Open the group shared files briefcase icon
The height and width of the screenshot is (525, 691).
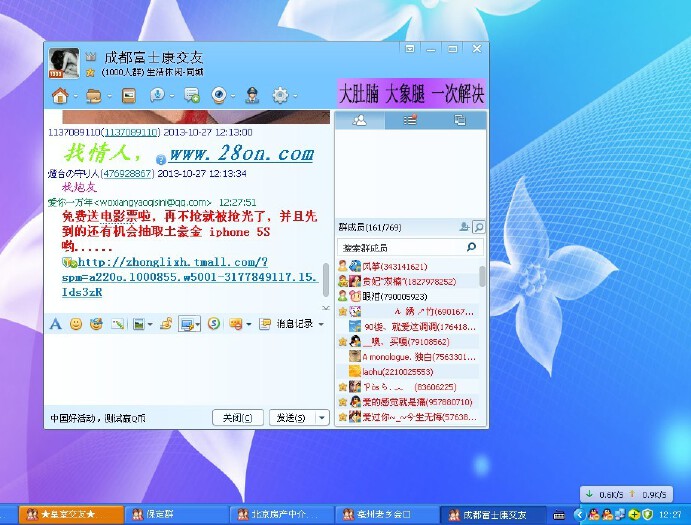coord(93,96)
